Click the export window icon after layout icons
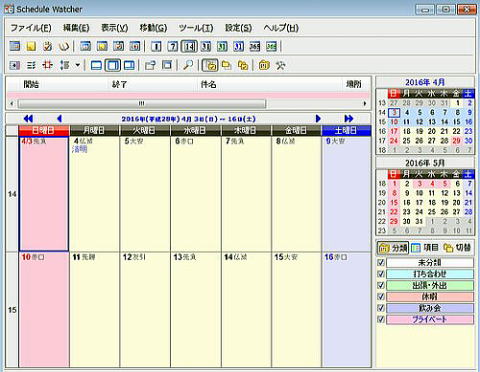 150,65
